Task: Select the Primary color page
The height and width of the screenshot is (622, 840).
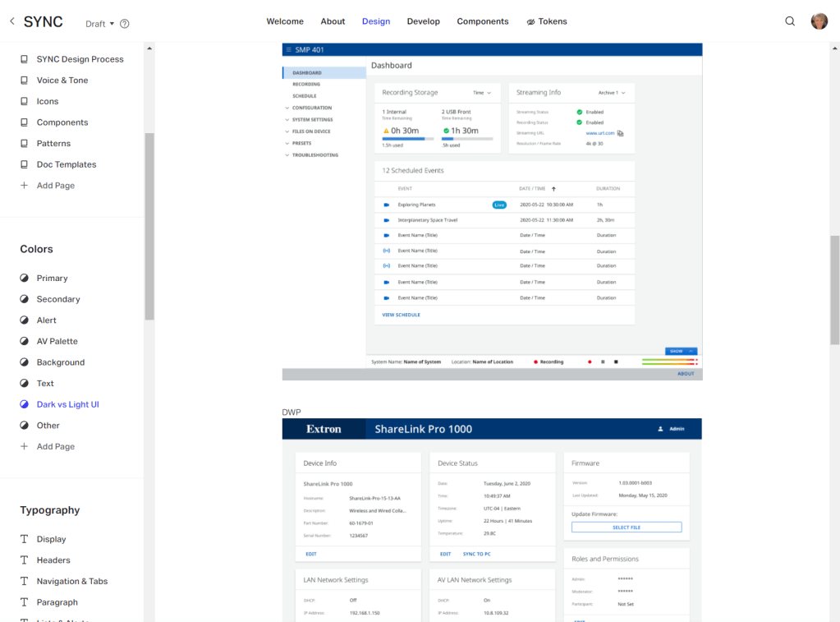Action: (52, 278)
